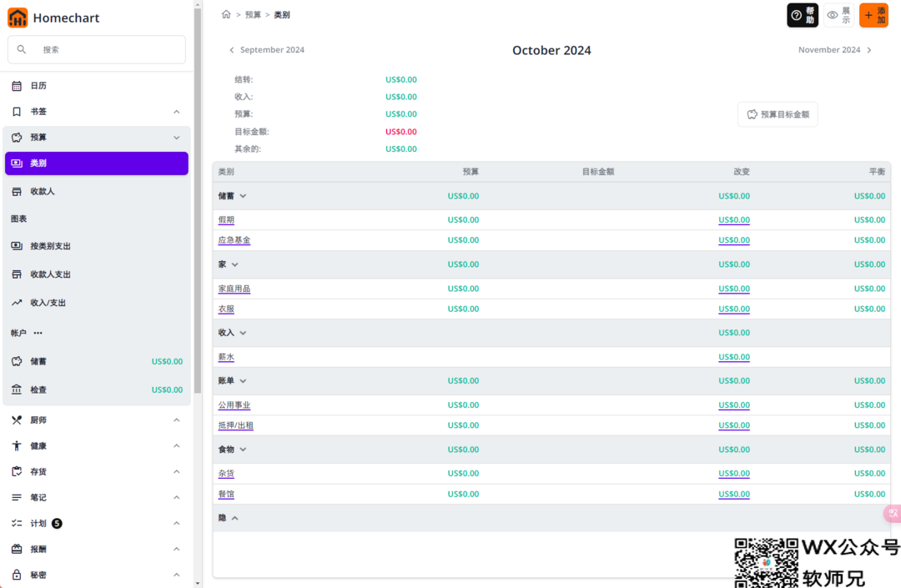Click the 笔记 notes icon
901x588 pixels.
pyautogui.click(x=17, y=497)
